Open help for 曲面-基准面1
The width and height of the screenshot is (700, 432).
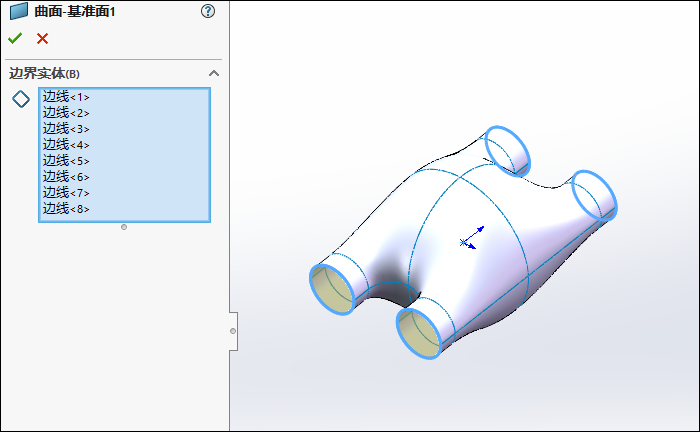pyautogui.click(x=208, y=11)
